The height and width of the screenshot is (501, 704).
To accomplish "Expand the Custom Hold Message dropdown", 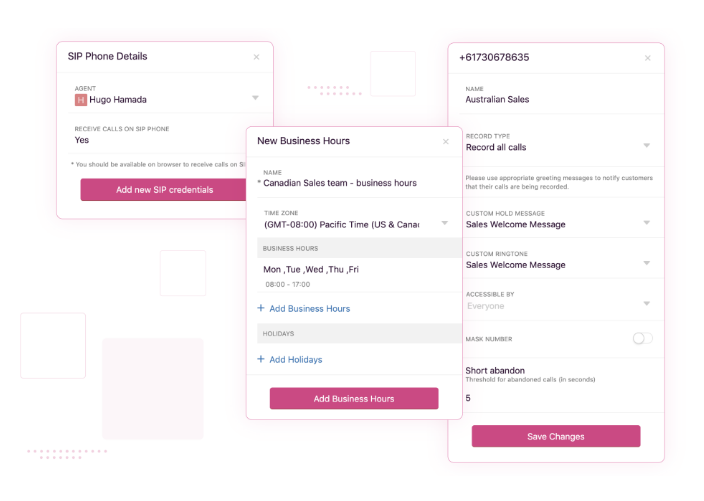I will 647,223.
